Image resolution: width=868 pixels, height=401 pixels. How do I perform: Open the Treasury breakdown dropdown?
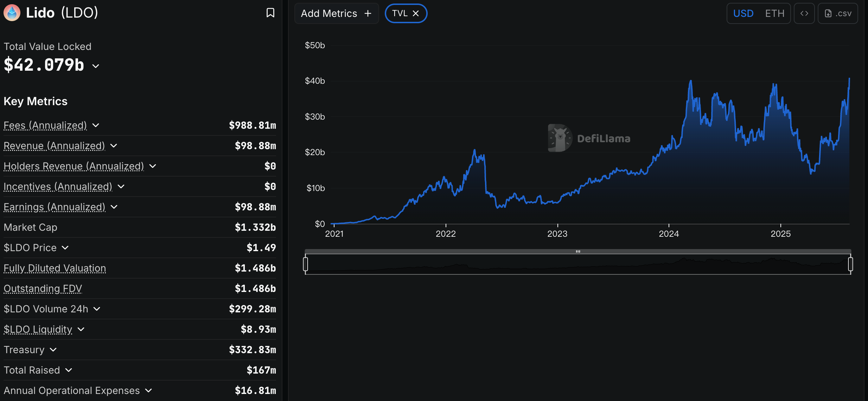click(53, 350)
